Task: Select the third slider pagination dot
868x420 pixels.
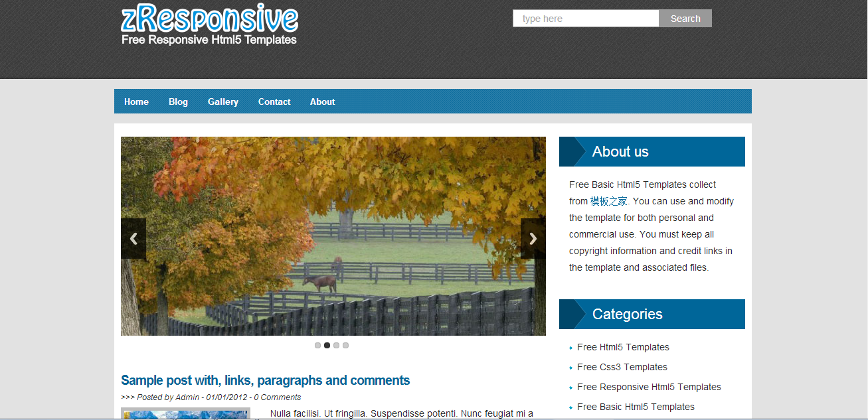Action: 336,345
